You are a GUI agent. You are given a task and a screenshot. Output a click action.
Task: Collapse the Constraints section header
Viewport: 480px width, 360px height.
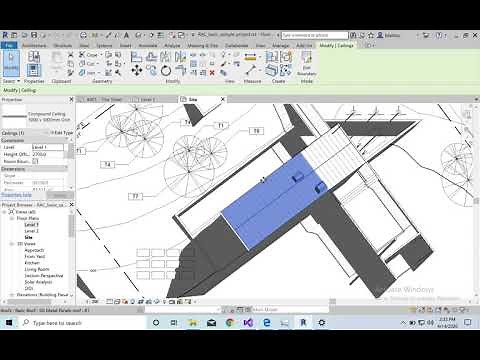(34, 140)
